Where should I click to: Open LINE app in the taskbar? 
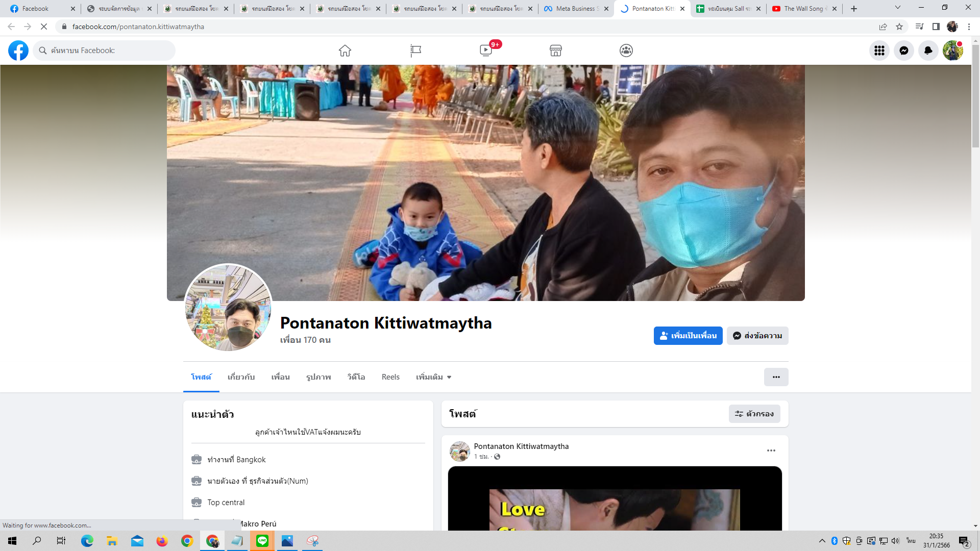click(x=262, y=541)
